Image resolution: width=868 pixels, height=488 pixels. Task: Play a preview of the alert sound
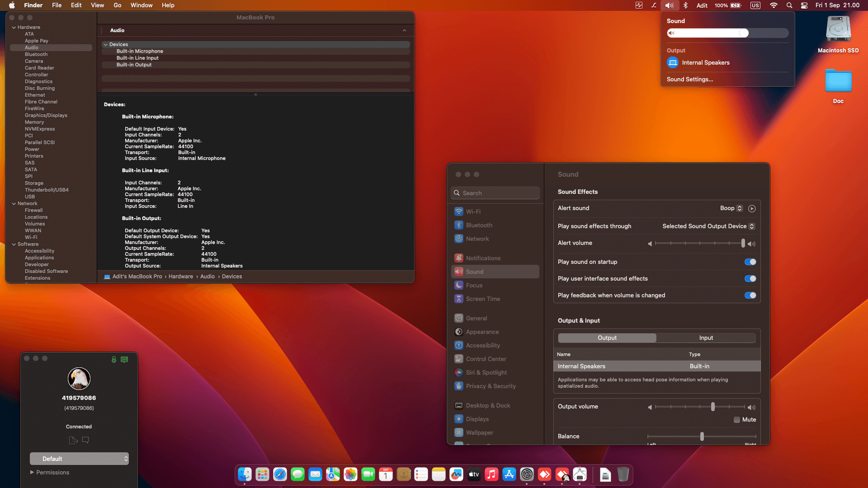[752, 208]
